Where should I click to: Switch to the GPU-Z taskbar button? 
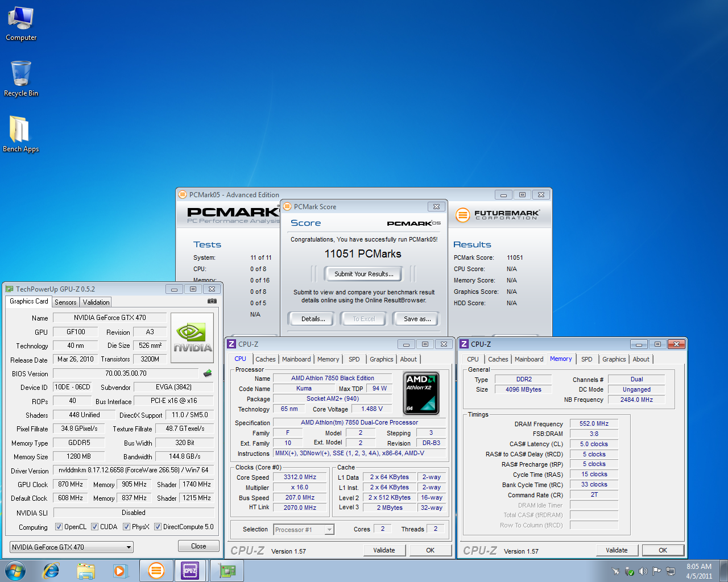coord(227,571)
